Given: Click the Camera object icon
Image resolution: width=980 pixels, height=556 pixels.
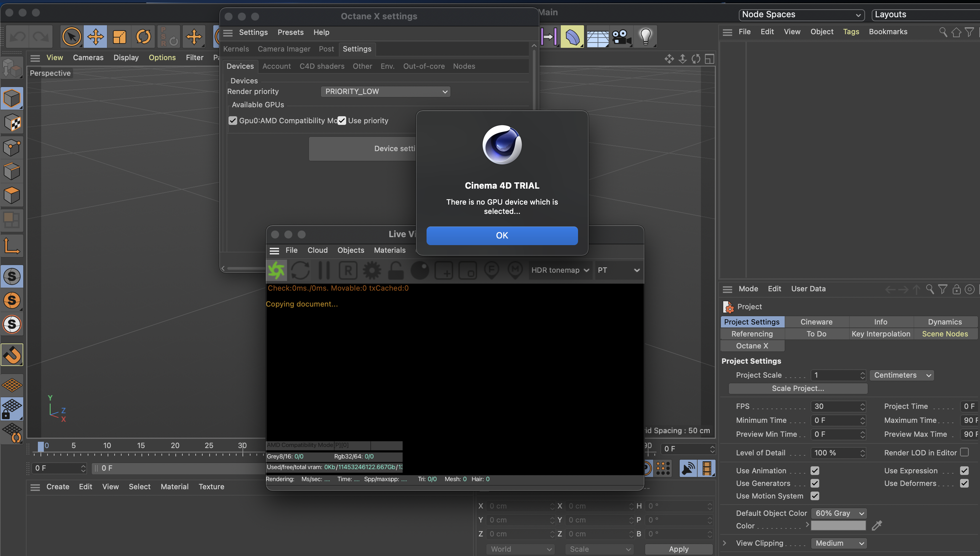Looking at the screenshot, I should (x=621, y=37).
